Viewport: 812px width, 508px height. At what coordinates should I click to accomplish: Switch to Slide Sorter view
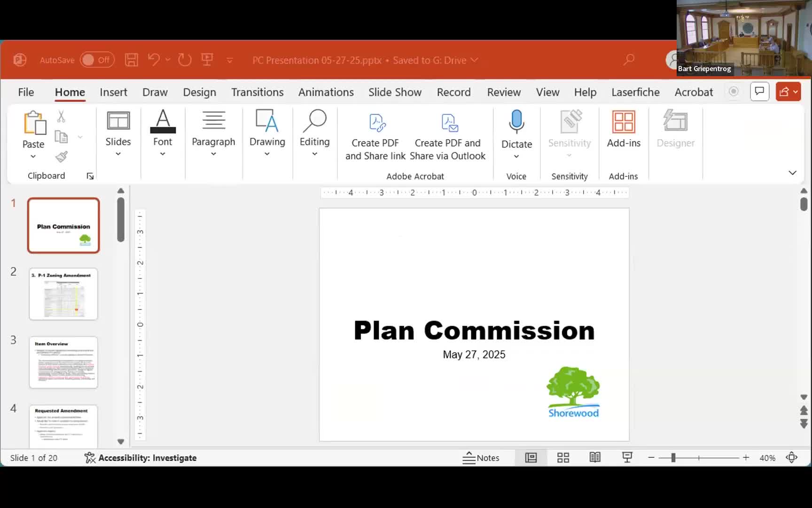point(563,458)
